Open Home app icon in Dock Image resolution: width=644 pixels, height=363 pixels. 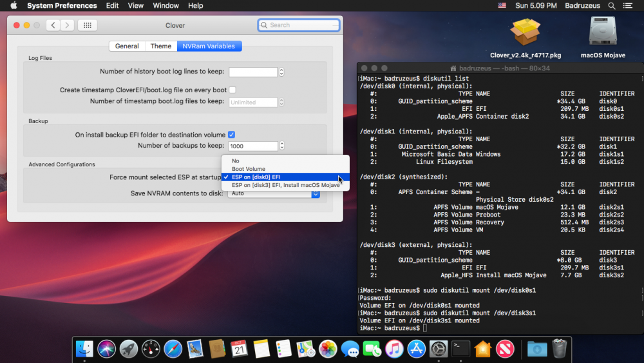(483, 349)
